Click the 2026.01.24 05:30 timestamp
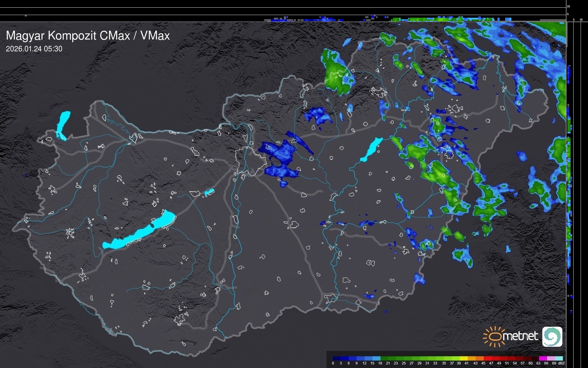The width and height of the screenshot is (588, 368). [x=34, y=49]
